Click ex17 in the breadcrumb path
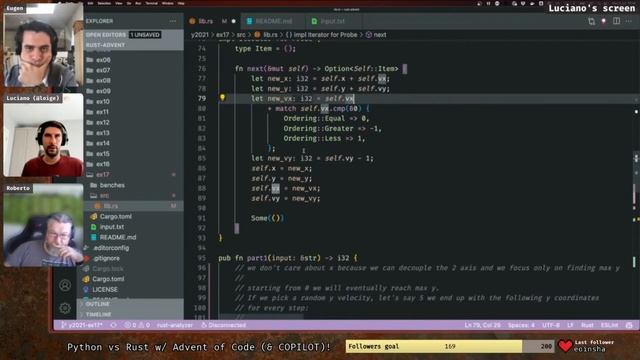640x360 pixels. 222,35
